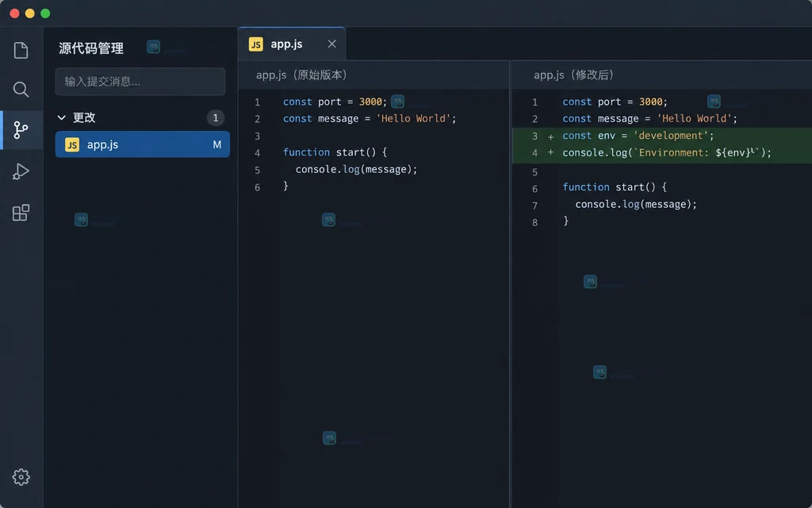The width and height of the screenshot is (812, 508).
Task: Click 'function start() {' in the modified pane
Action: [x=615, y=187]
